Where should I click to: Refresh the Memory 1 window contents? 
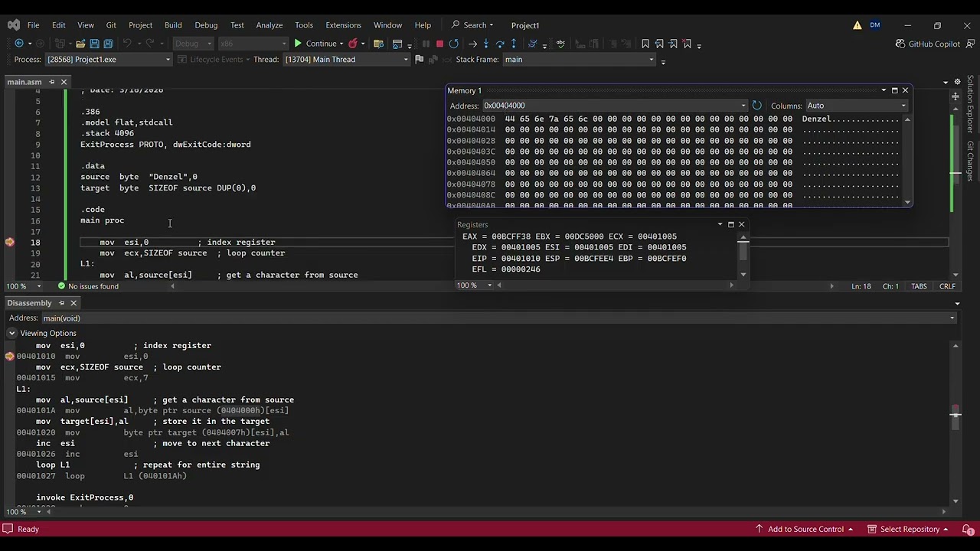[757, 106]
